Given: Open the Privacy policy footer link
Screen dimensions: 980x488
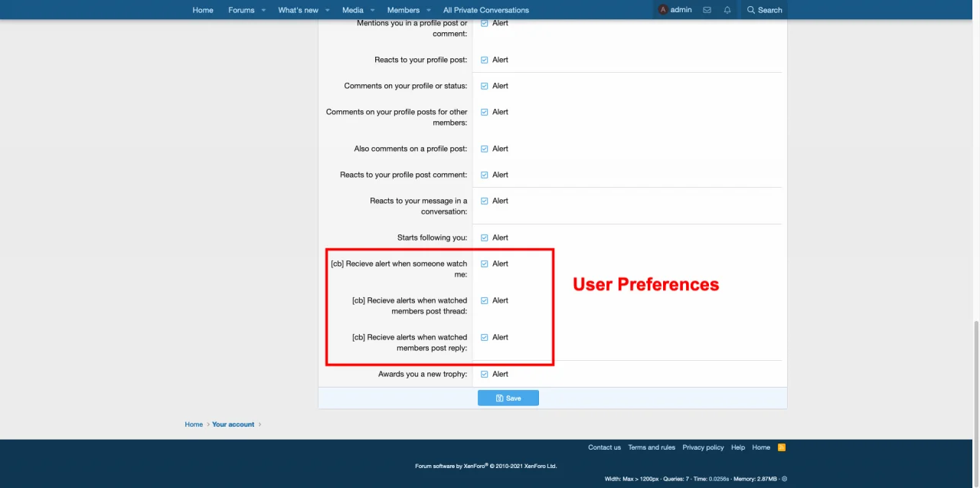Looking at the screenshot, I should click(703, 447).
